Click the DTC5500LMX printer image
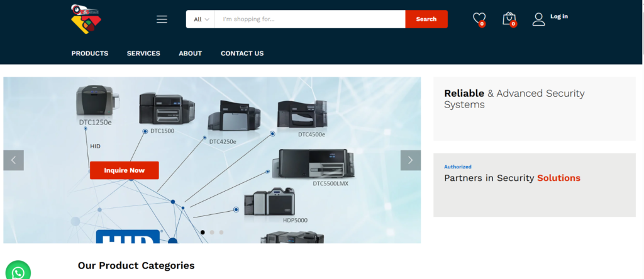Viewport: 644px width, 279px height. pyautogui.click(x=313, y=164)
